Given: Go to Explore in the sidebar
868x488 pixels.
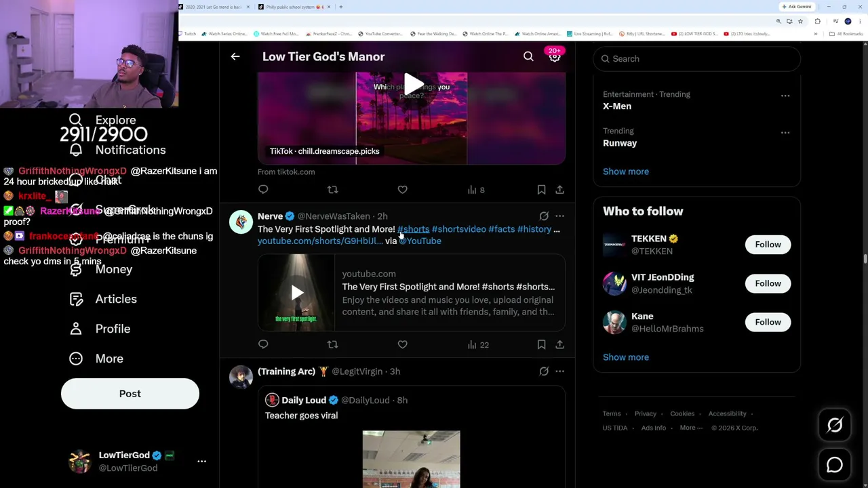Looking at the screenshot, I should pyautogui.click(x=102, y=120).
